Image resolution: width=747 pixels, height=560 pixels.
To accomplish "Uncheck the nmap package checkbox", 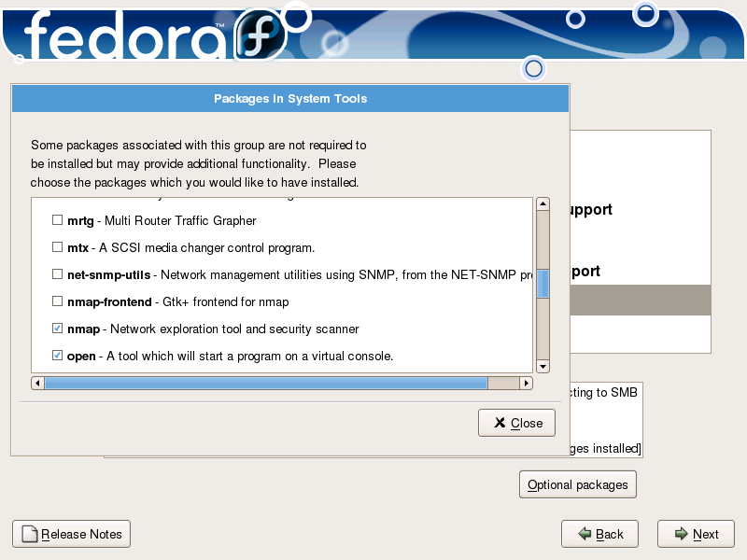I will [x=57, y=329].
